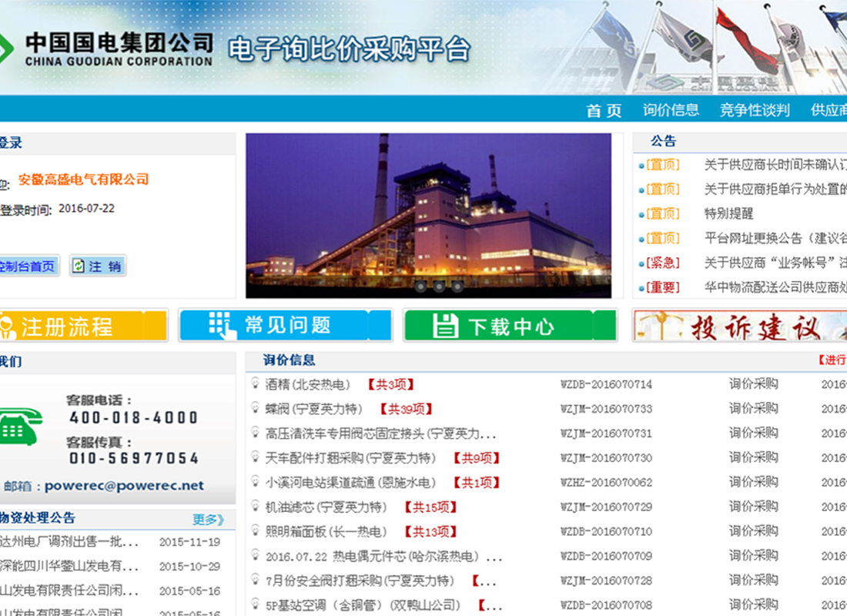
Task: Open inquiry 蝶阀(宁夏英力特)
Action: pyautogui.click(x=313, y=409)
